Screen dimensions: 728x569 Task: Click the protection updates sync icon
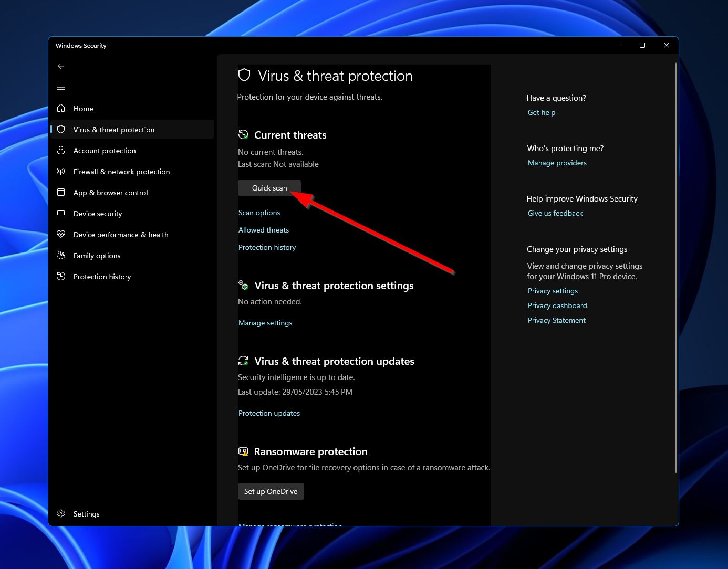(243, 361)
